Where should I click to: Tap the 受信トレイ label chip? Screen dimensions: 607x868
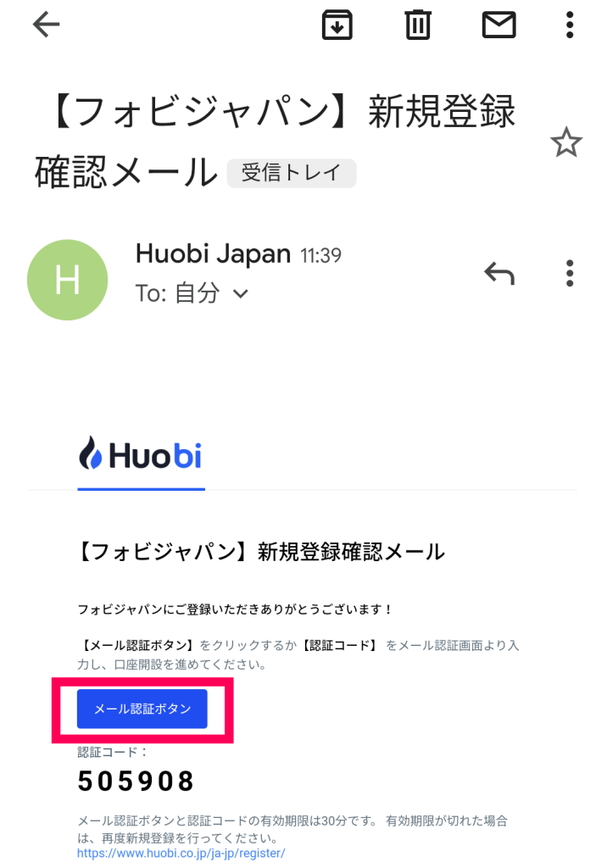(292, 173)
